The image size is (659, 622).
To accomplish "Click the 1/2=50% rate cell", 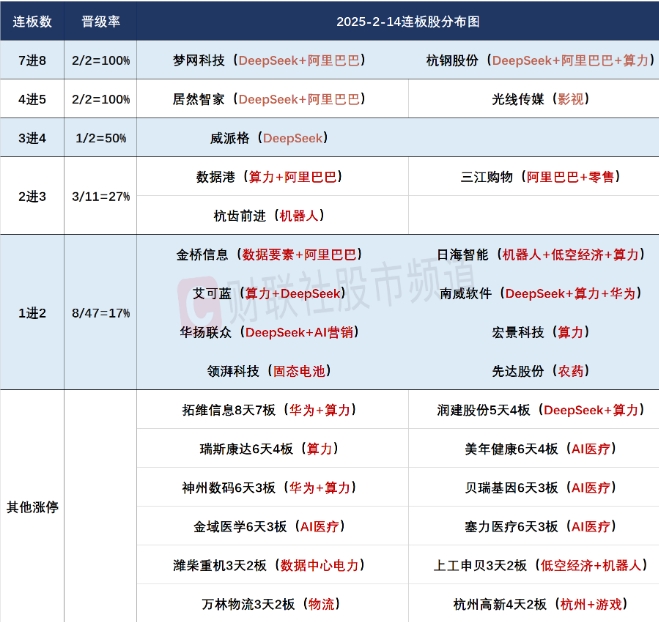I will [101, 138].
